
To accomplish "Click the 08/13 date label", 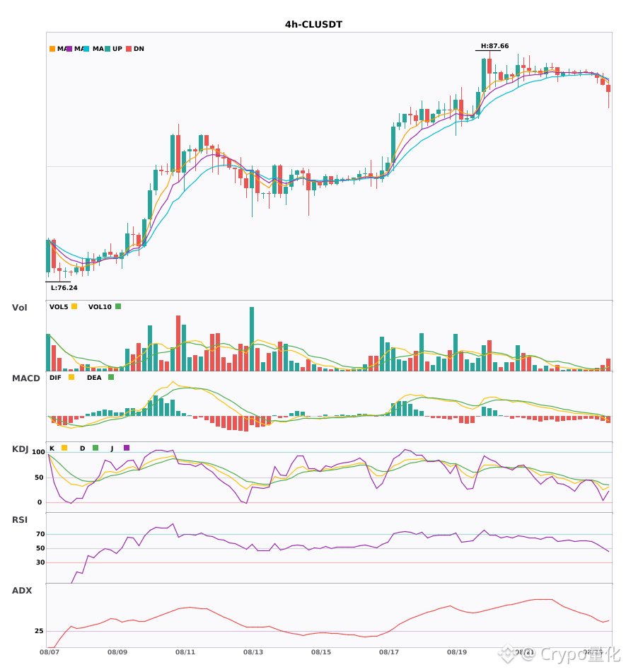I will [253, 652].
